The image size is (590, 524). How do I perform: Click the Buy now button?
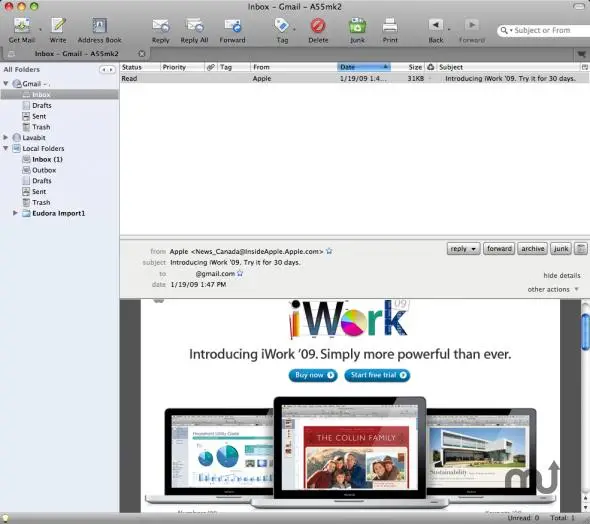click(313, 375)
